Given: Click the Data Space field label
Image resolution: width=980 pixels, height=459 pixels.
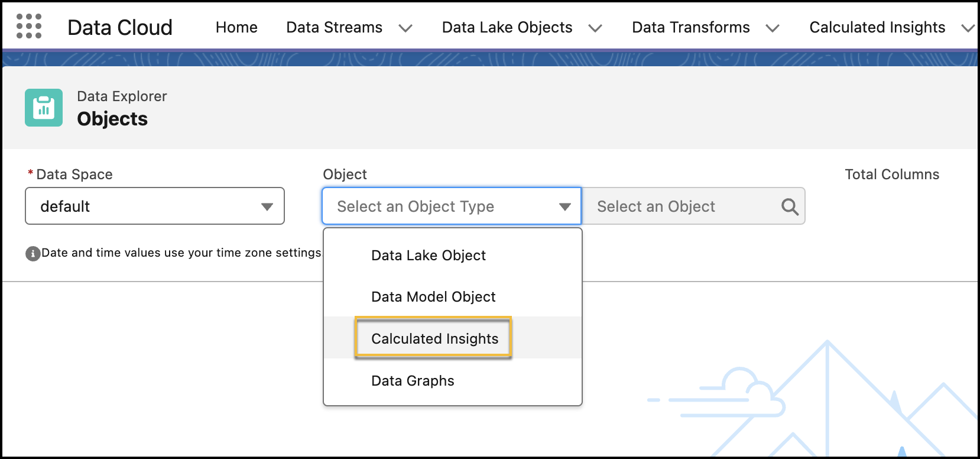Looking at the screenshot, I should tap(74, 174).
